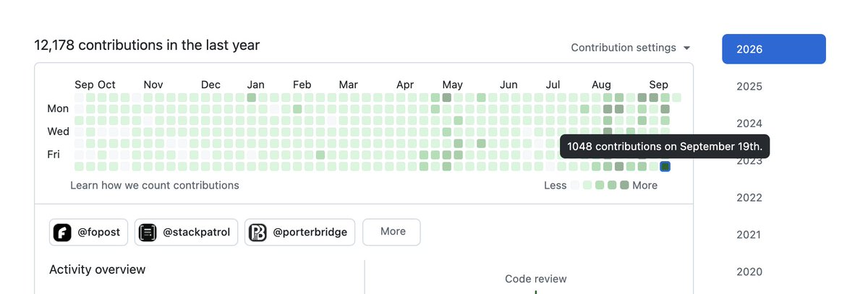Select the 2025 year filter
Viewport: 868px width, 294px height.
coord(749,87)
